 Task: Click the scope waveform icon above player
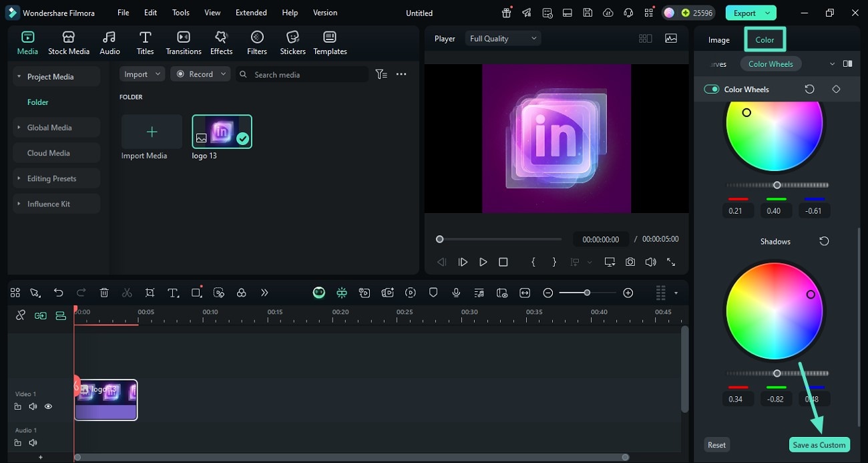671,39
